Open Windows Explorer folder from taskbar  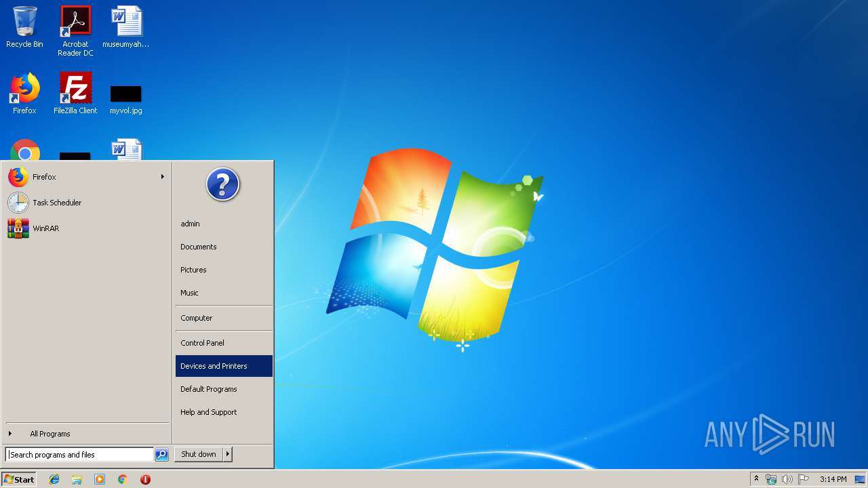[77, 479]
